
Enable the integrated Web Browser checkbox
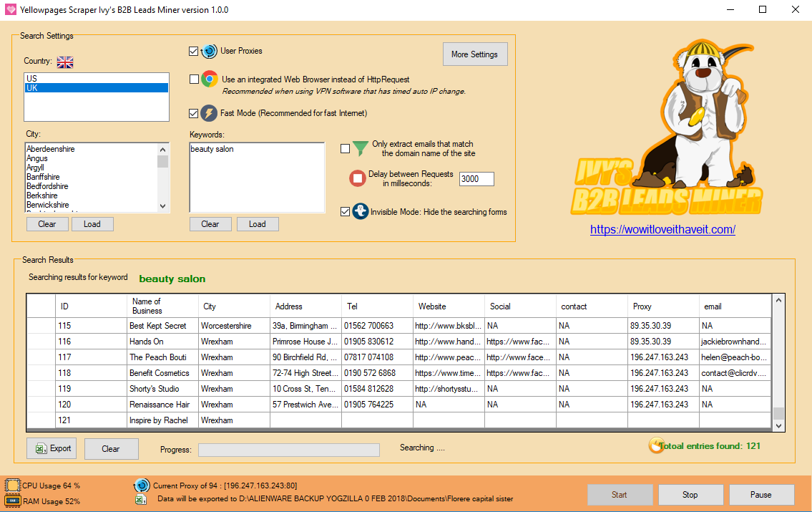[x=194, y=79]
